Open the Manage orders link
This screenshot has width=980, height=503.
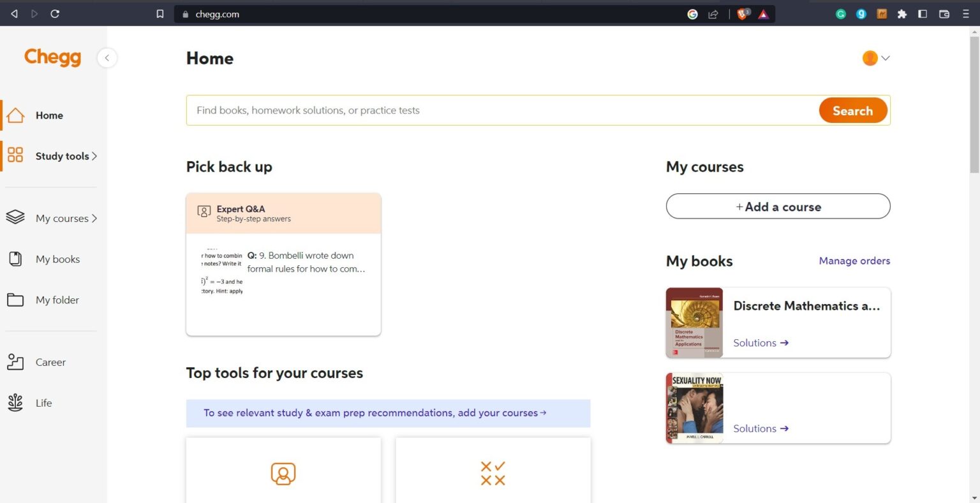coord(854,261)
